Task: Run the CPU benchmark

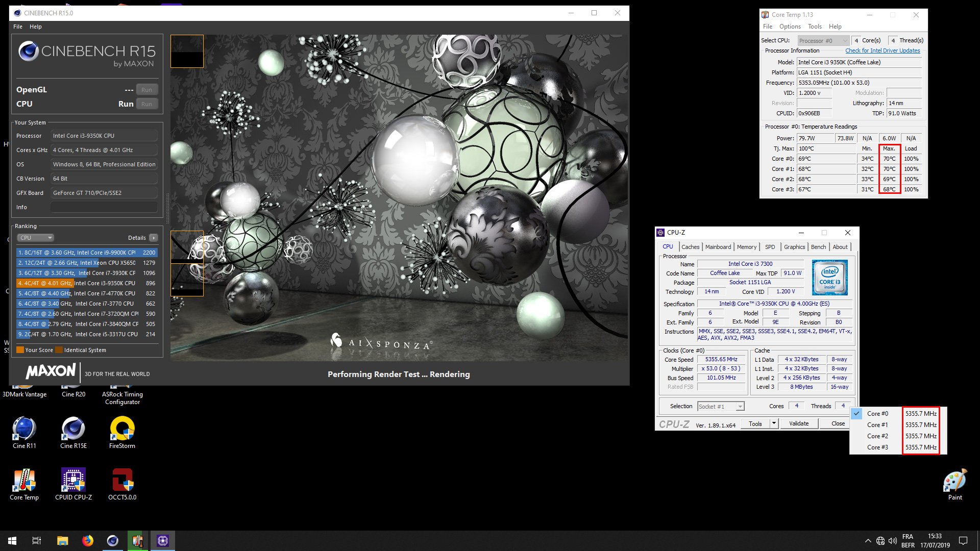Action: tap(146, 104)
